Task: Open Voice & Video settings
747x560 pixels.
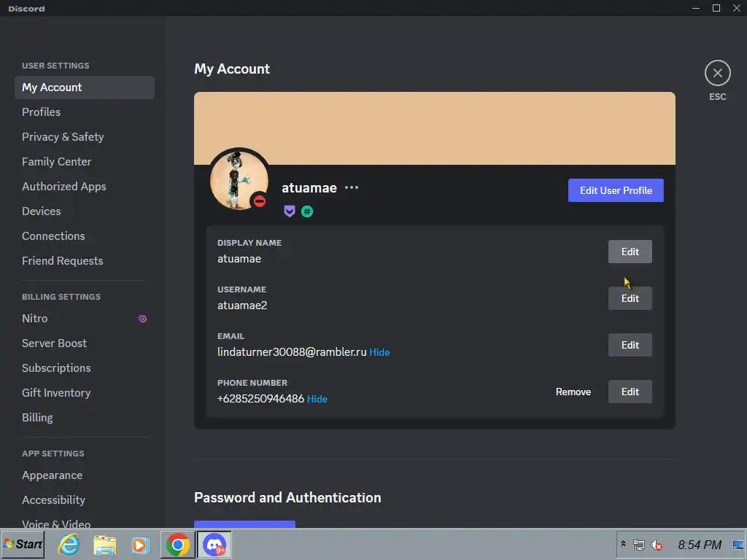Action: pos(85,522)
